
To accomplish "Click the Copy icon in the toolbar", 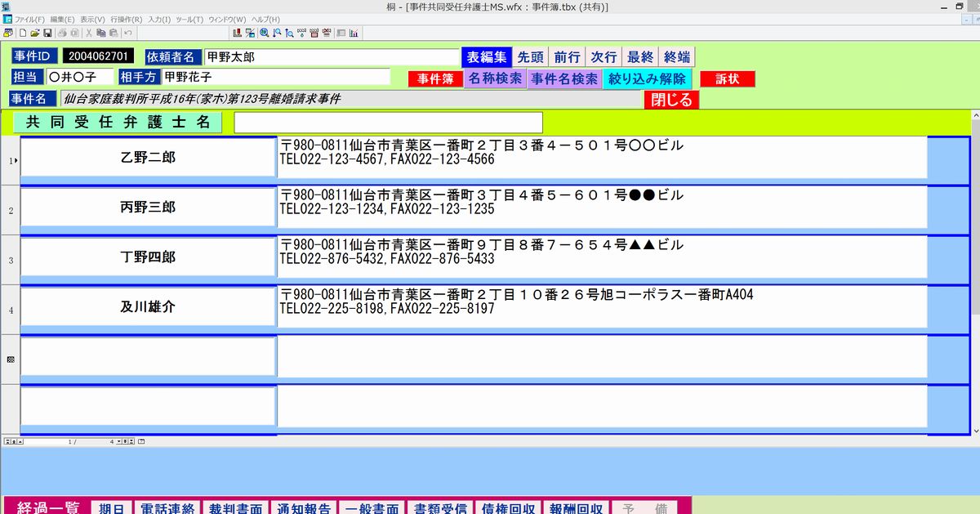I will click(101, 33).
